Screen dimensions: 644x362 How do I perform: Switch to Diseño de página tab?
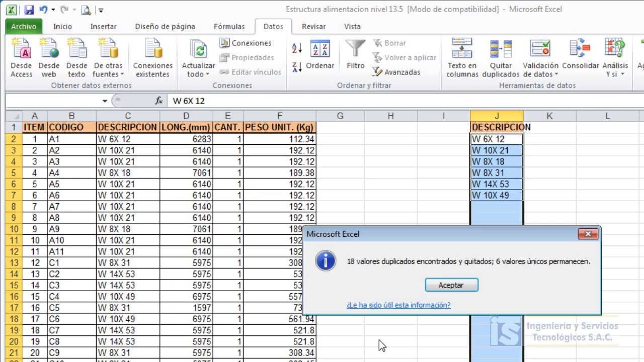[x=165, y=27]
